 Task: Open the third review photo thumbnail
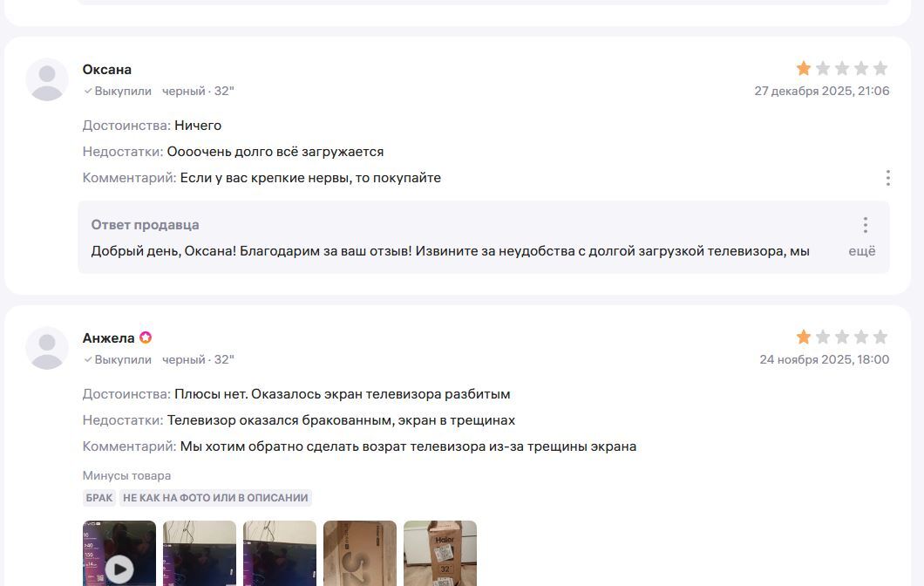coord(279,554)
